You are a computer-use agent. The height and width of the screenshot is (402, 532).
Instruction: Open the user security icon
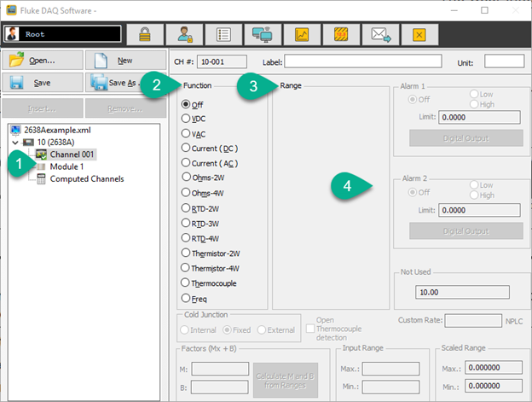pos(184,34)
